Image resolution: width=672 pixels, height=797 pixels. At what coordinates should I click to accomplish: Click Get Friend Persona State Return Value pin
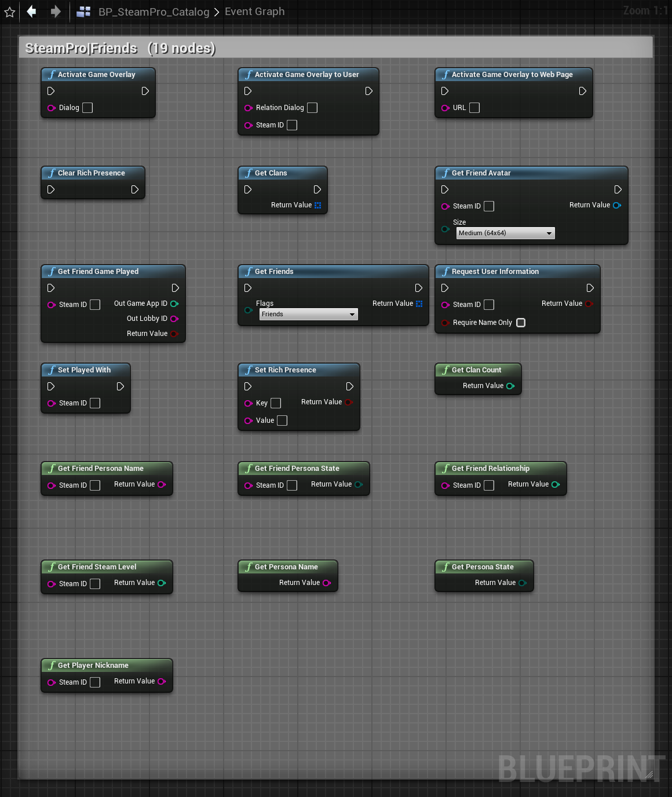(359, 484)
